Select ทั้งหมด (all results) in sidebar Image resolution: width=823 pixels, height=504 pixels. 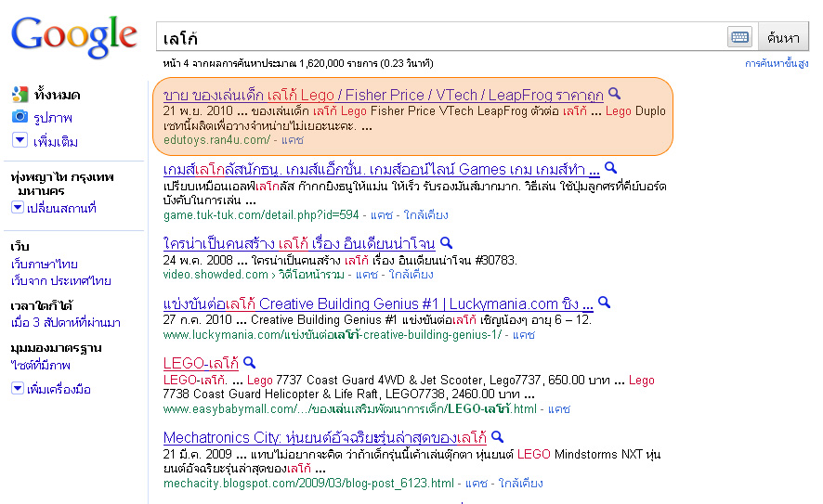pos(57,95)
